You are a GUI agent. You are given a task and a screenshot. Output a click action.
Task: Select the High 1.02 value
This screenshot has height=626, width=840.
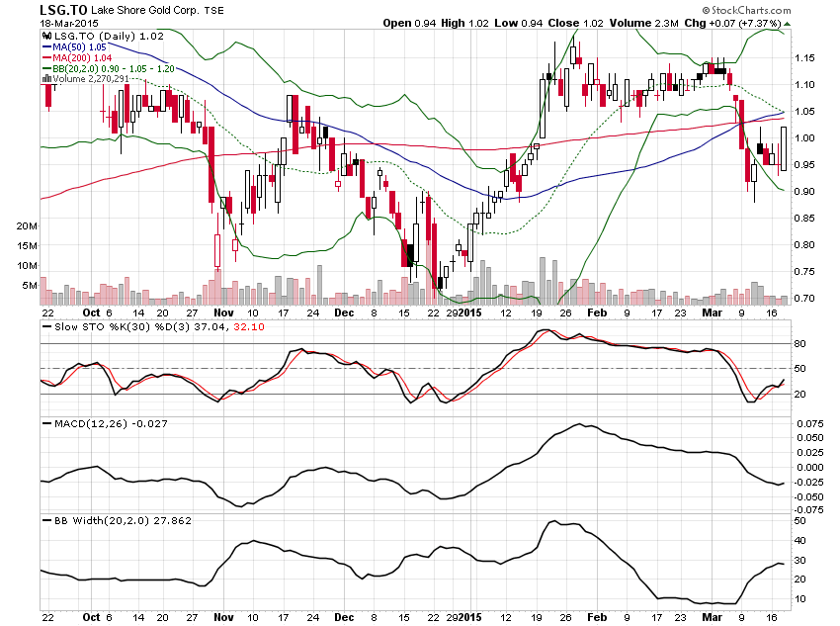point(465,23)
